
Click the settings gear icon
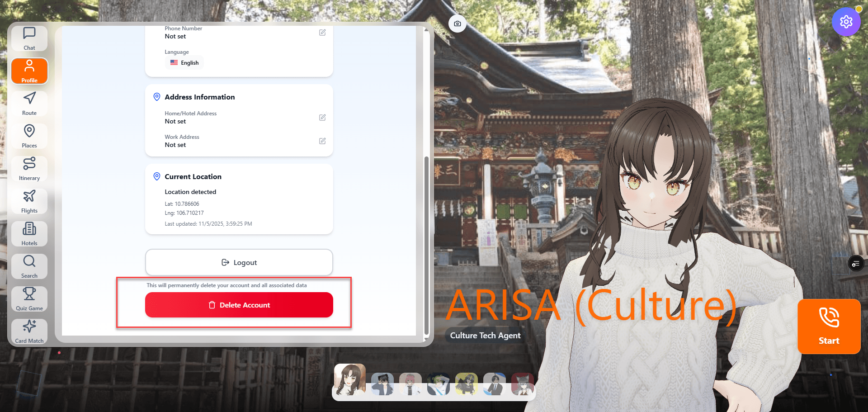click(x=846, y=22)
